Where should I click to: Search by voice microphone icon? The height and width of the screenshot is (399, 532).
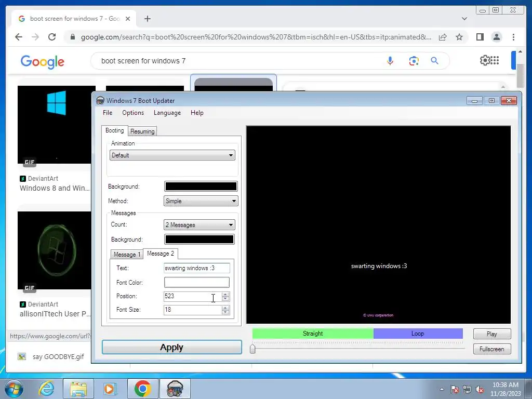tap(390, 61)
